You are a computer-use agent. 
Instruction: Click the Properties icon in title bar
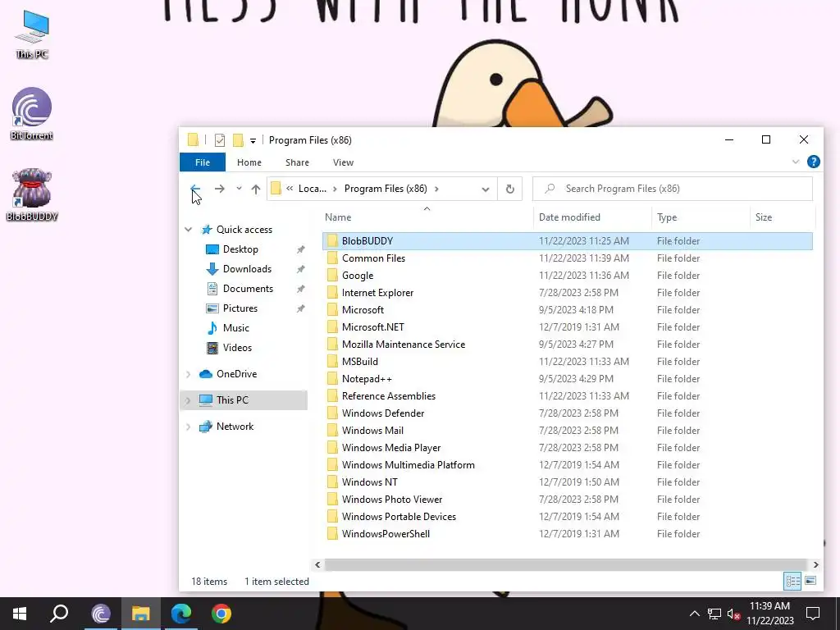point(220,140)
